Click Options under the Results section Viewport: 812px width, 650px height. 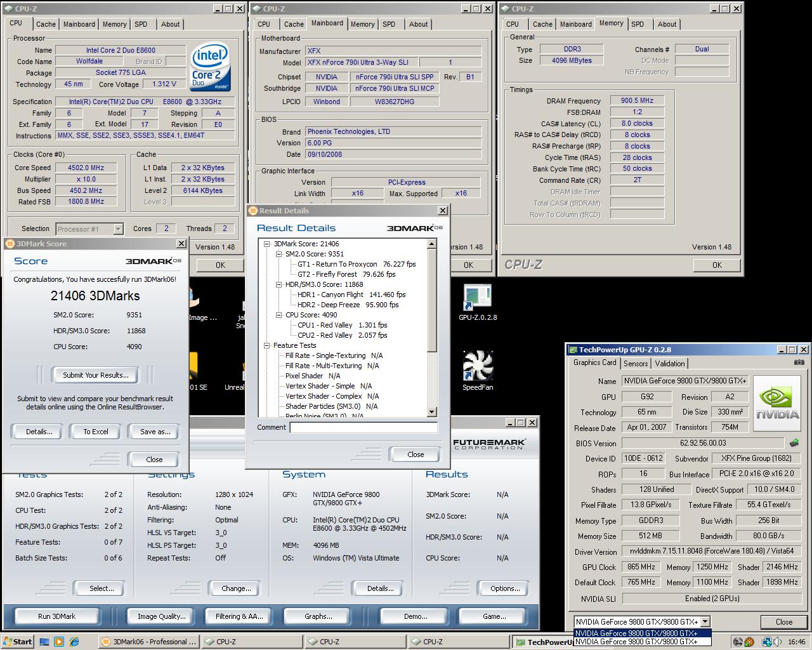505,588
